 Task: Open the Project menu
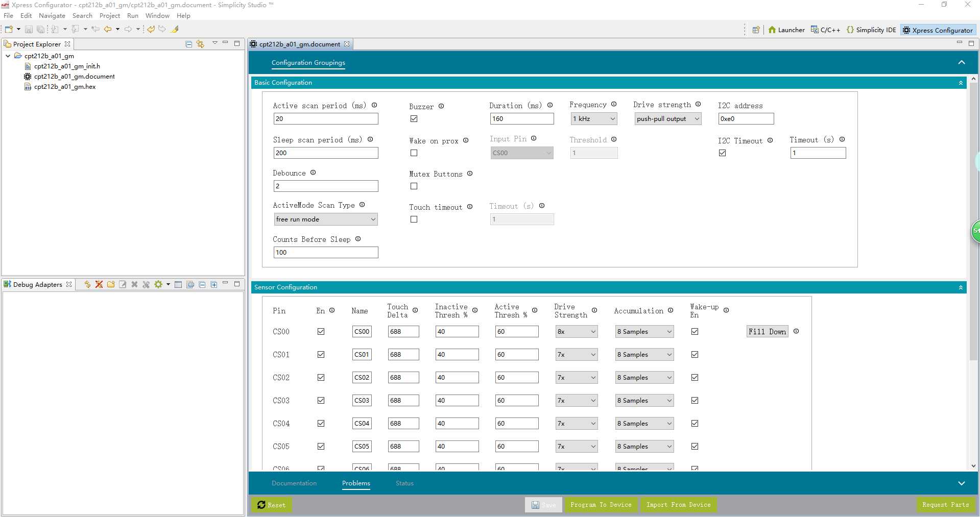tap(110, 16)
